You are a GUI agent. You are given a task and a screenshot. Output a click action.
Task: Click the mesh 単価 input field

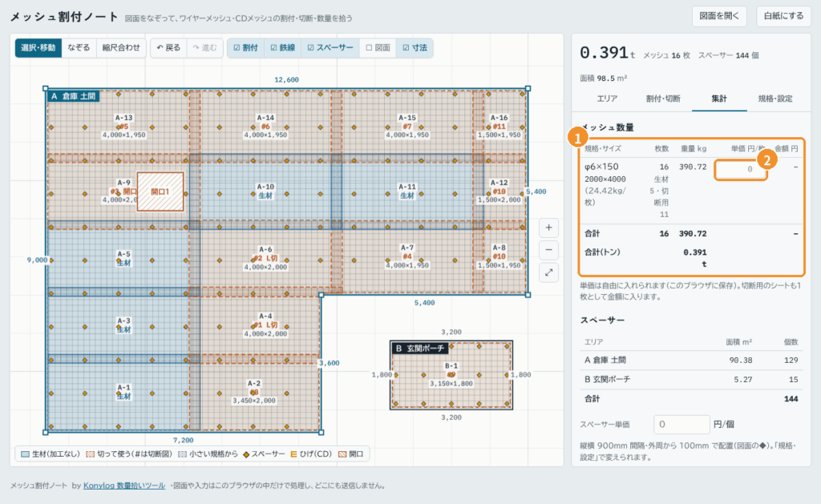click(741, 170)
